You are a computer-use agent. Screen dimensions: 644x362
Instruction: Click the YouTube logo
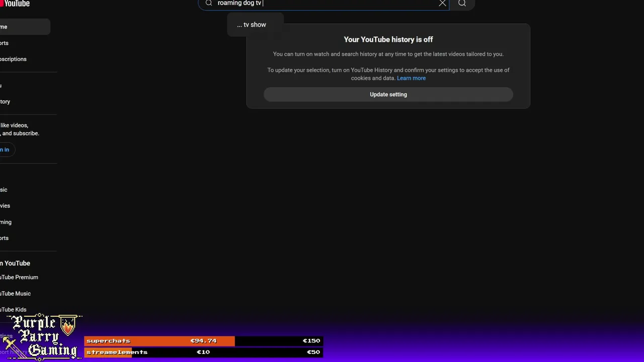click(x=15, y=4)
